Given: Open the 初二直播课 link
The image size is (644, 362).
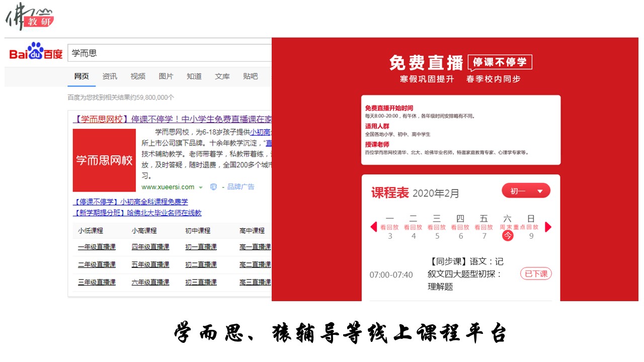Looking at the screenshot, I should coord(201,264).
